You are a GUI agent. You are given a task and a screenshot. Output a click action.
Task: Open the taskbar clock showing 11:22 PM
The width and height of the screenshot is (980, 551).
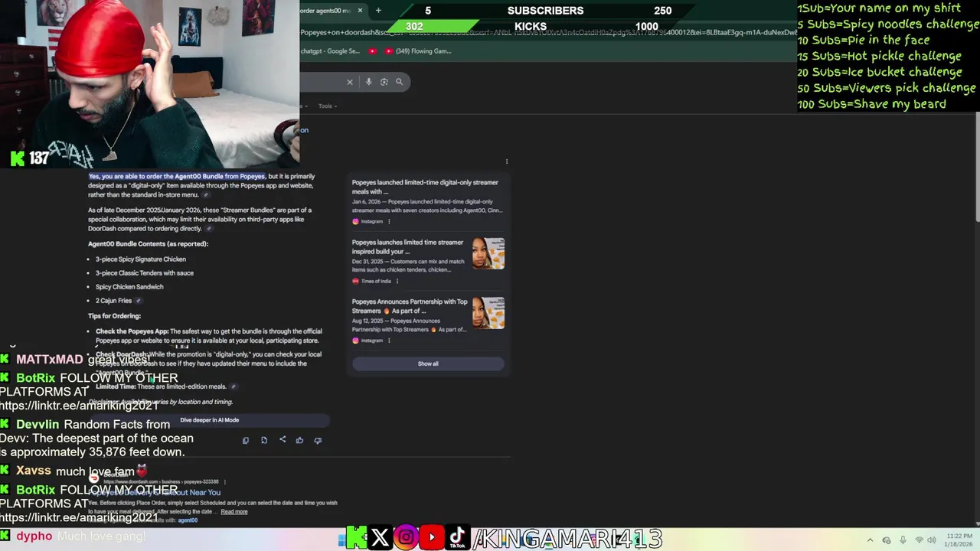tap(959, 540)
